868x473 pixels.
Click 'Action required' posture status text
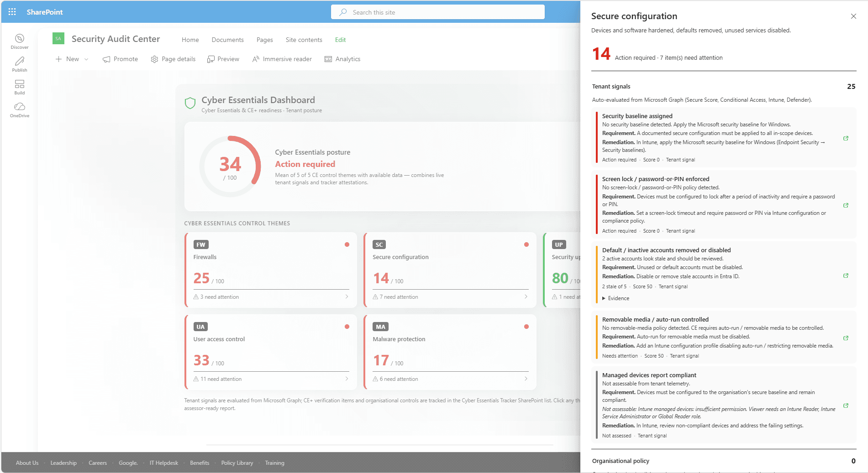[x=305, y=164]
